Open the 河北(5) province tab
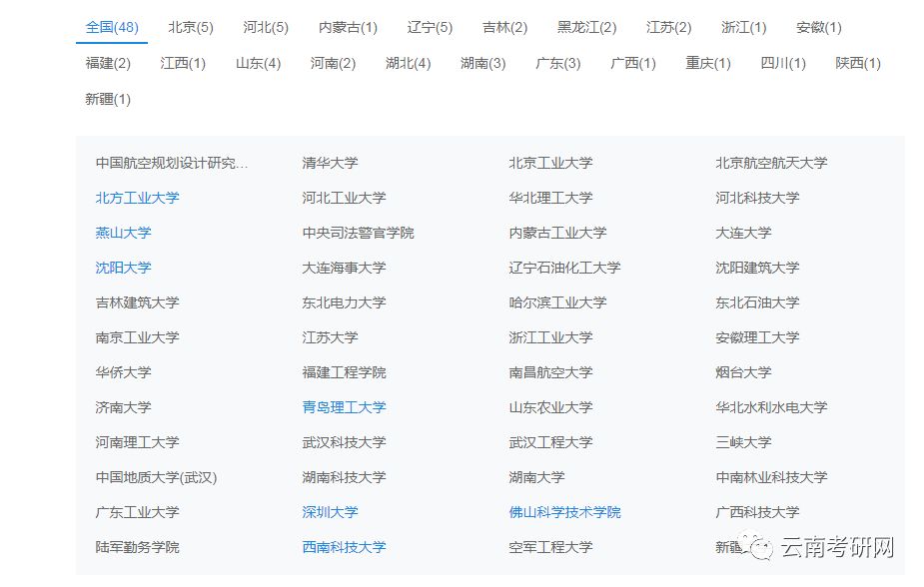 [266, 27]
